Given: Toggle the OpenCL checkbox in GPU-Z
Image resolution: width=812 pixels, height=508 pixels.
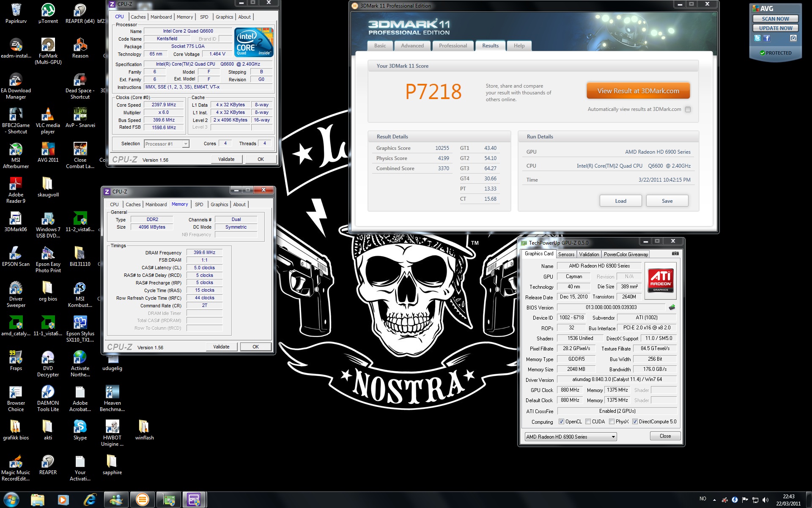Looking at the screenshot, I should click(x=561, y=422).
